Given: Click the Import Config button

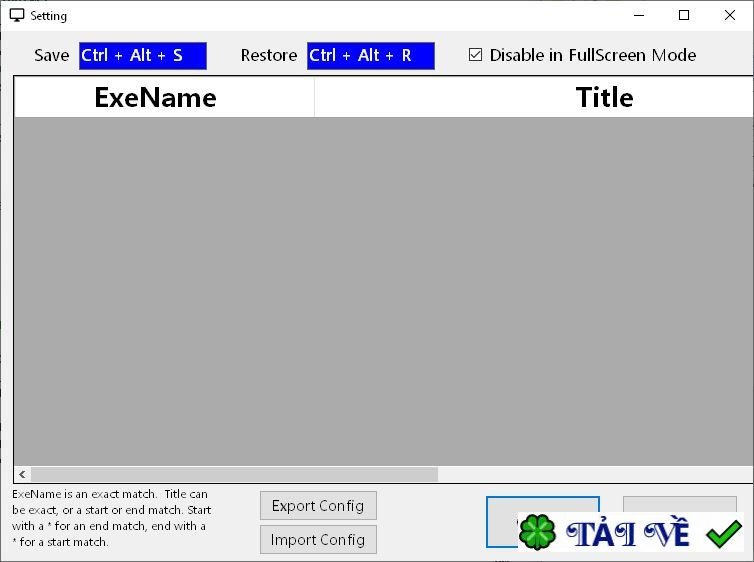Looking at the screenshot, I should (318, 540).
